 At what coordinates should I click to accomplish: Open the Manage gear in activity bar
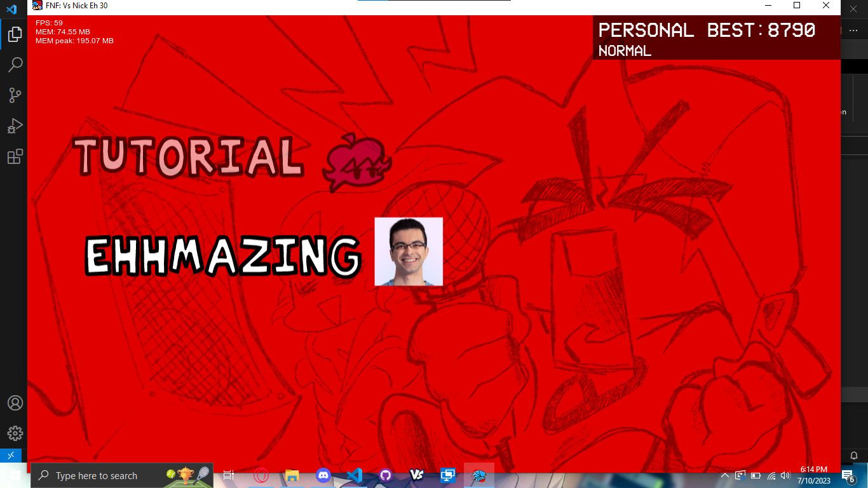pos(15,433)
